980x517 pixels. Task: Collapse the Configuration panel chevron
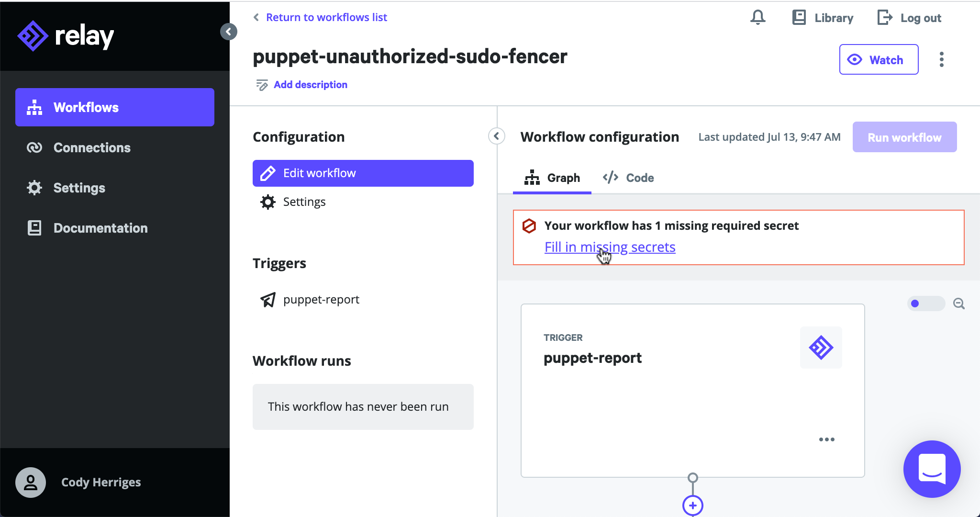[x=497, y=136]
